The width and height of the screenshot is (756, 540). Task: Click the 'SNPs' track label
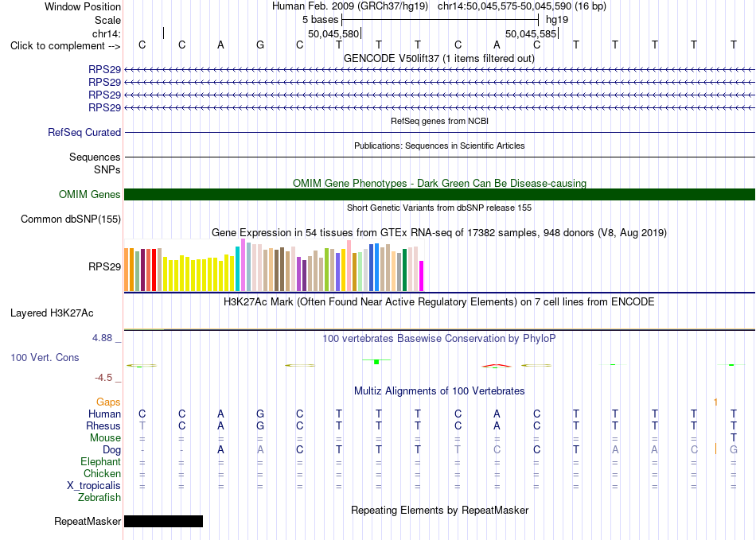[x=107, y=169]
